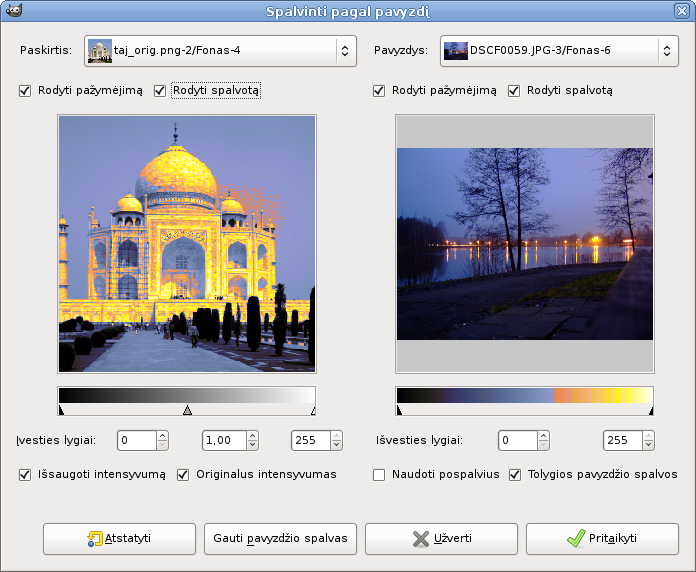Decrease the output high 255 spinner
Image resolution: width=696 pixels, height=572 pixels.
pyautogui.click(x=649, y=446)
